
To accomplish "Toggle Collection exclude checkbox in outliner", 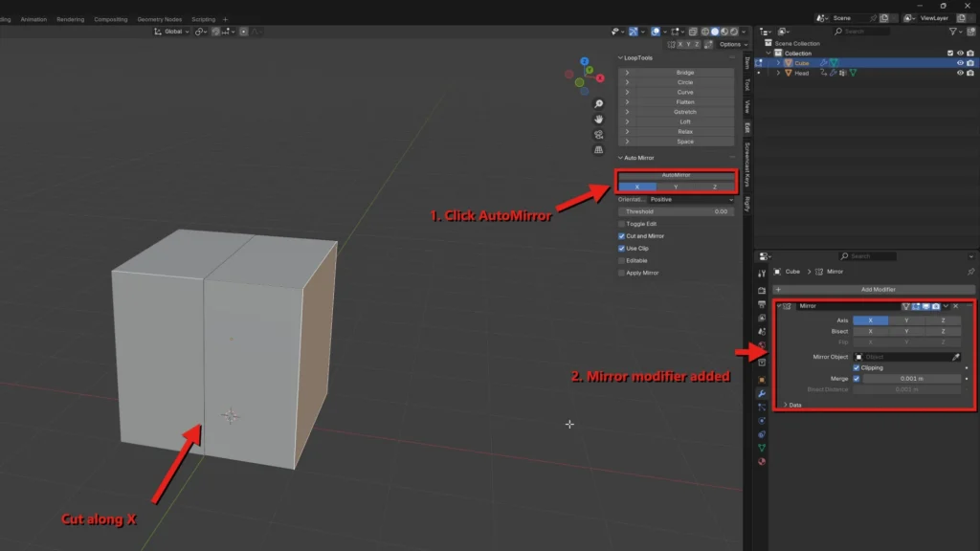I will pos(950,54).
